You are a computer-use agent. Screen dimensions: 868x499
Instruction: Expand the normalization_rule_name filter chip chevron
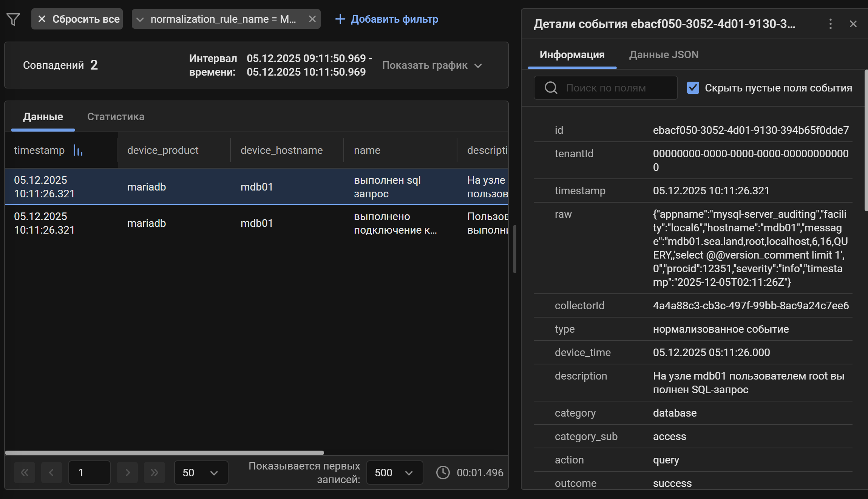tap(140, 19)
